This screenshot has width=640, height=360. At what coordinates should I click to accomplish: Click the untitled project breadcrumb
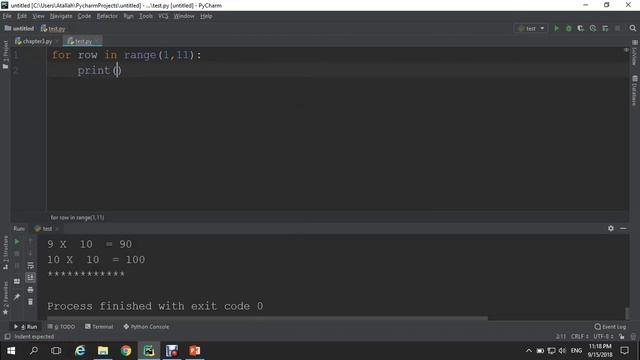[x=19, y=29]
